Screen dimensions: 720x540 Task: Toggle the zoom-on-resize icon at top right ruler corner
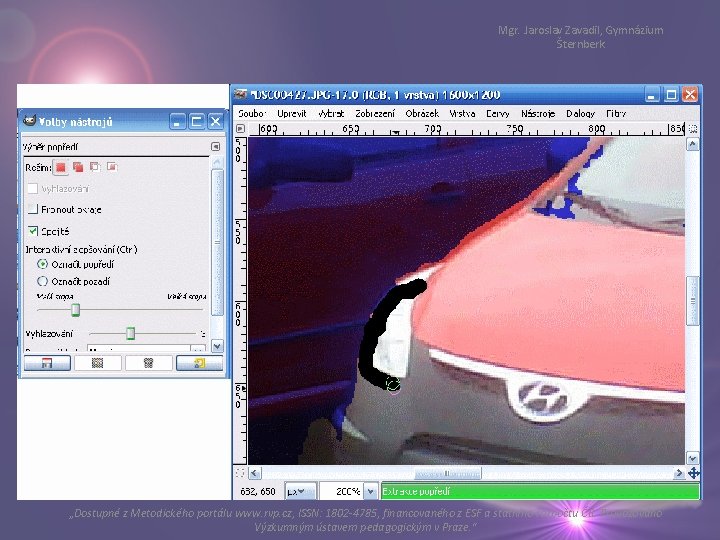click(693, 129)
